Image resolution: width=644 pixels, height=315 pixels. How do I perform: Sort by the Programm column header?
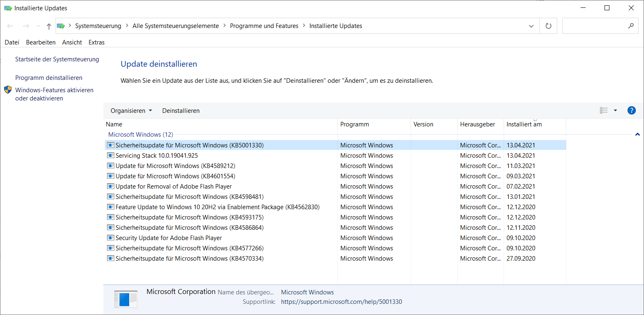[x=374, y=124]
